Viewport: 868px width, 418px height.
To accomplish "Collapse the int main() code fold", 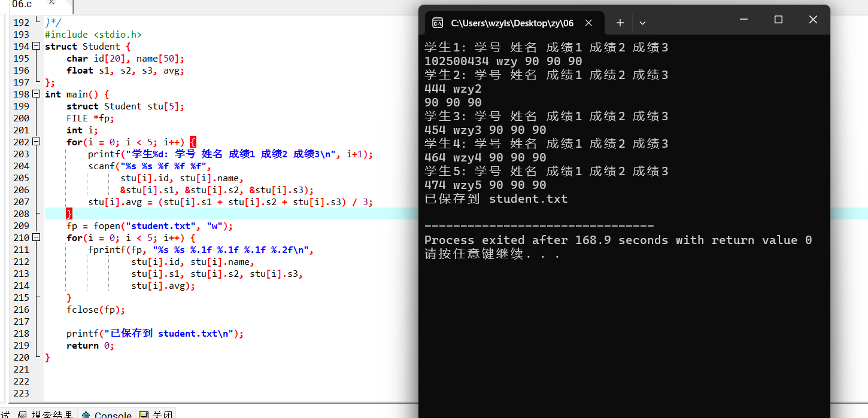I will tap(37, 94).
